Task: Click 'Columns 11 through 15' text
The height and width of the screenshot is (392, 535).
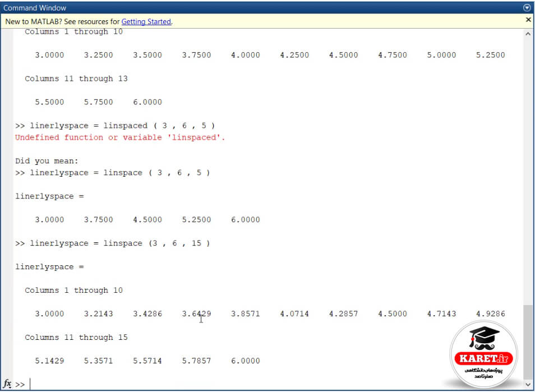Action: click(76, 338)
